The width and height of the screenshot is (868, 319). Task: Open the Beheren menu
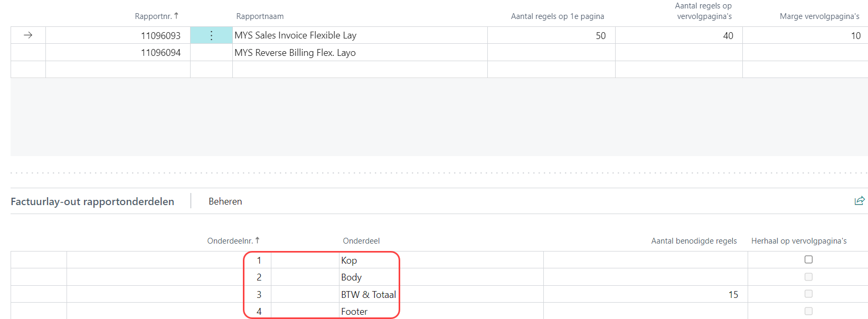(x=225, y=201)
